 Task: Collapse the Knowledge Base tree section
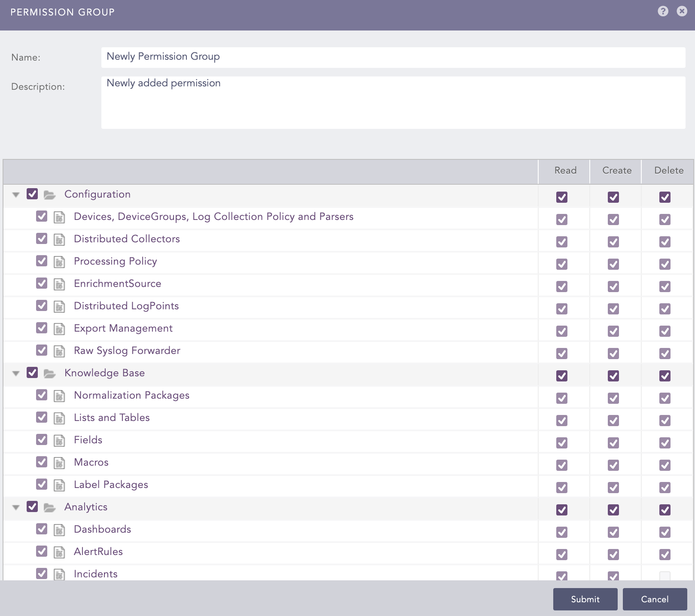(16, 373)
